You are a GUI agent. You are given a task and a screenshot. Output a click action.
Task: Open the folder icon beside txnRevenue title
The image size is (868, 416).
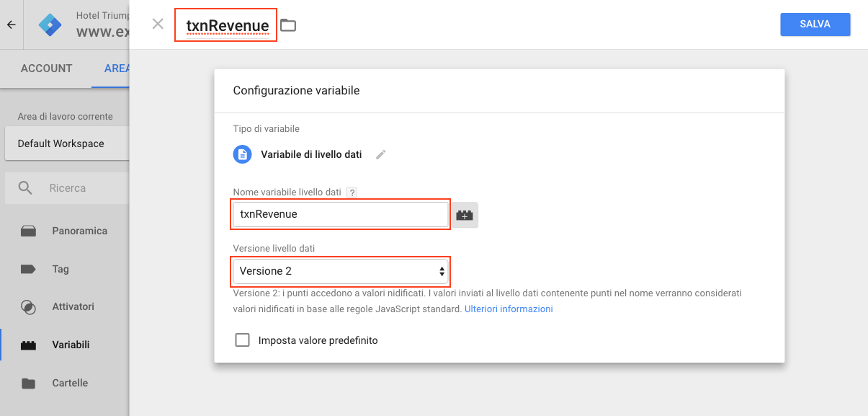click(288, 25)
